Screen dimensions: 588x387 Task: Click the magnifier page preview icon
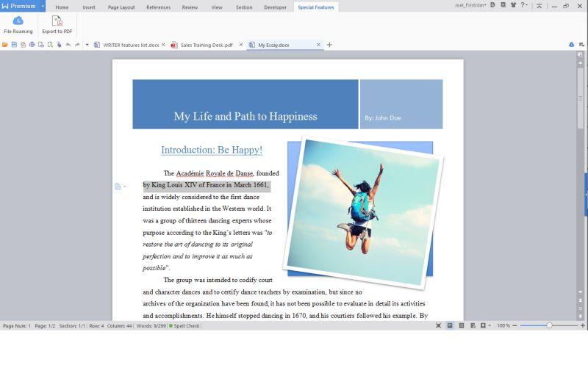pos(50,45)
